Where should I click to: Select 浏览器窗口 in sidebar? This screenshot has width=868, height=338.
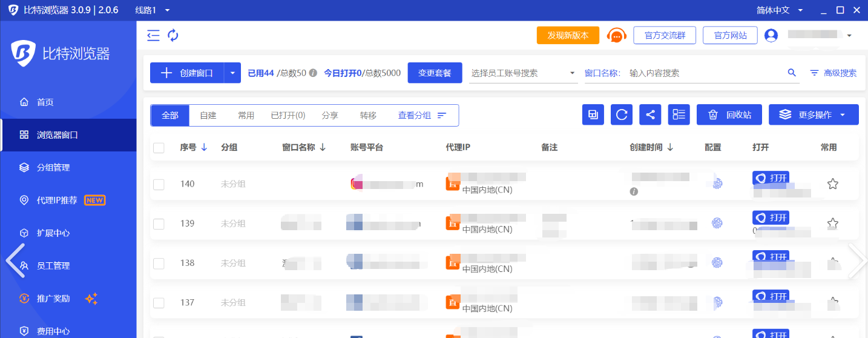(x=68, y=134)
